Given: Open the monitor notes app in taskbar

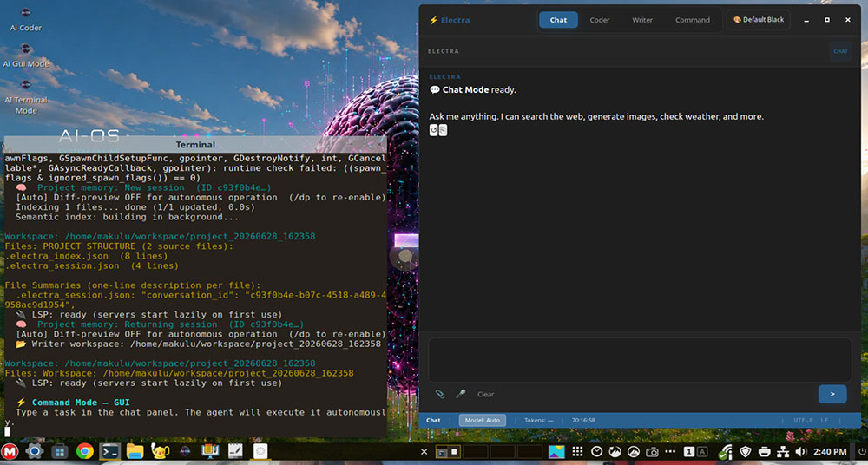Looking at the screenshot, I should 210,452.
